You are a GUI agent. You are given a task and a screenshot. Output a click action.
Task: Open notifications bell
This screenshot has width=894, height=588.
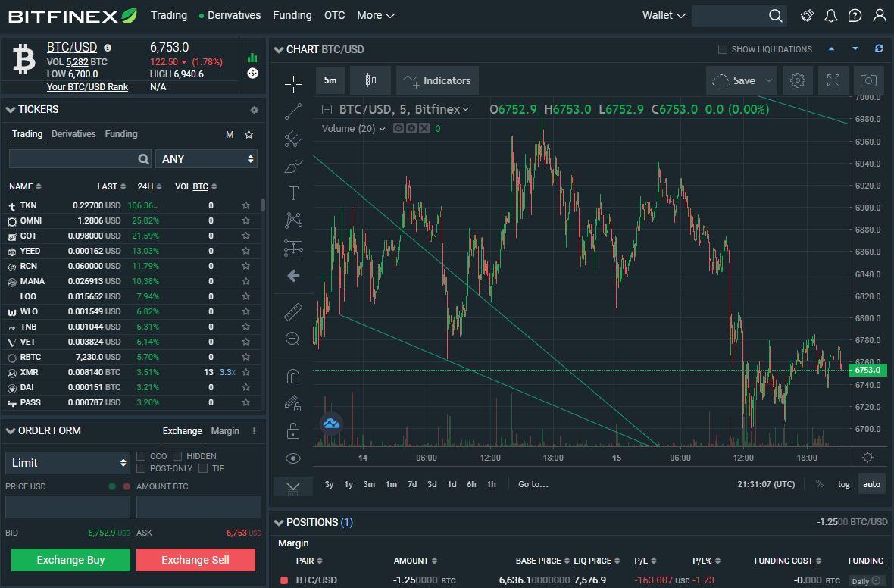coord(830,15)
